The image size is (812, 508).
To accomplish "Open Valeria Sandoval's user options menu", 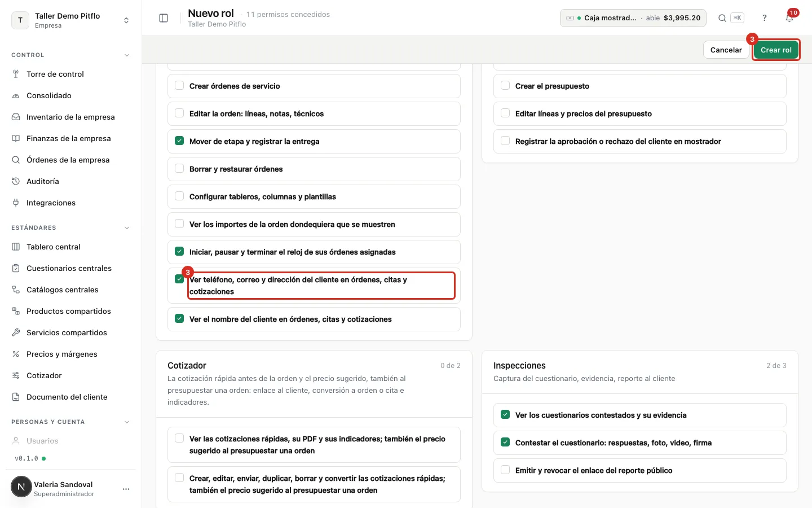I will pos(126,489).
